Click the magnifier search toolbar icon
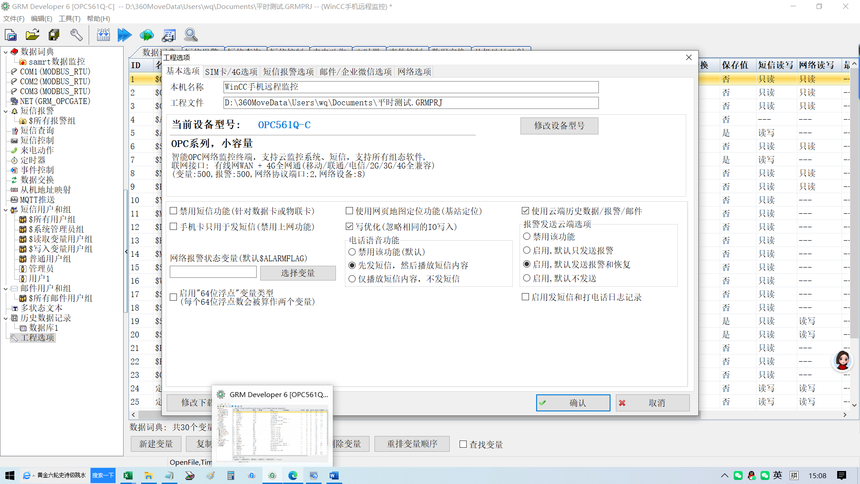The width and height of the screenshot is (860, 484). coord(190,35)
